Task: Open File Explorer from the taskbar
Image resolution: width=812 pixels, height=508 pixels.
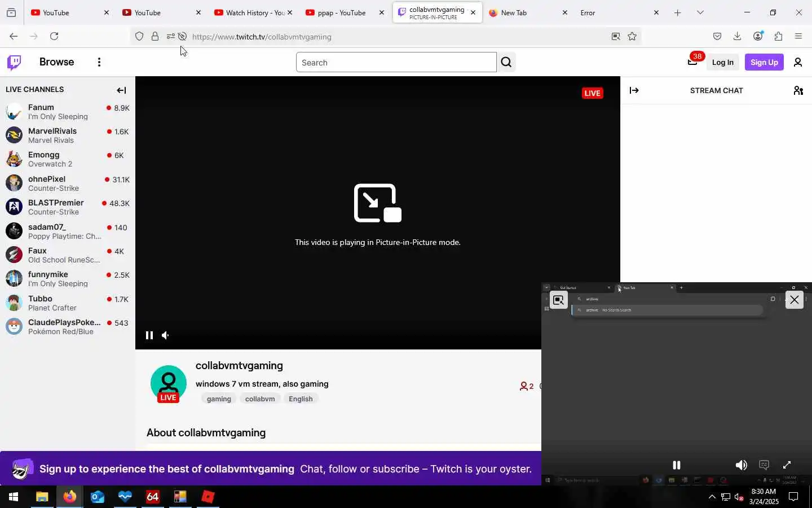Action: [42, 497]
